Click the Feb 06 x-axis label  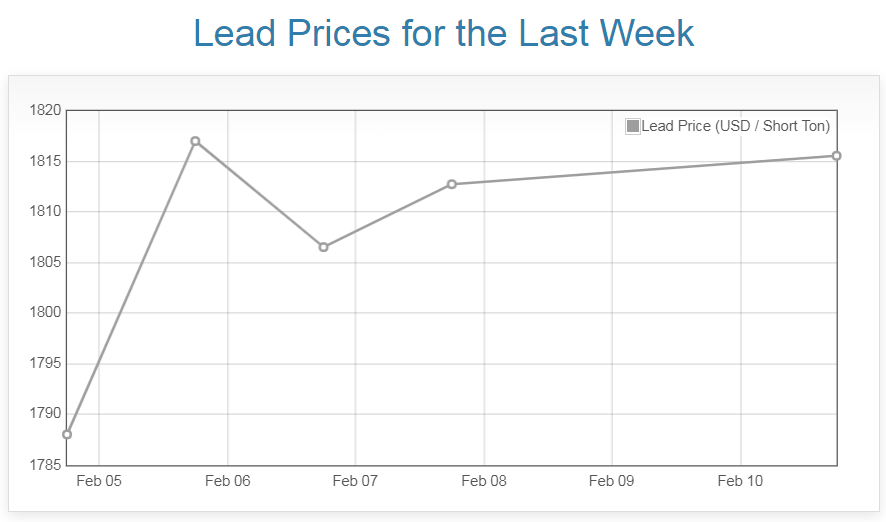click(x=227, y=481)
